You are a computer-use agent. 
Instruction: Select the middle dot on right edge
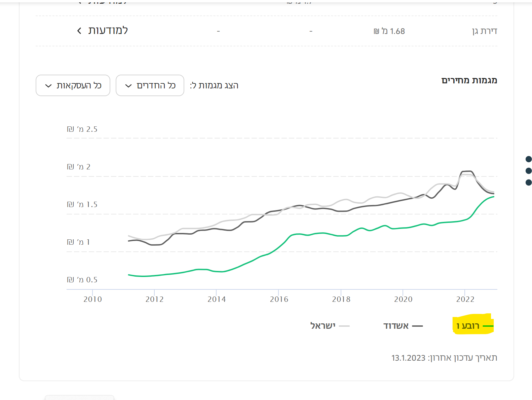[528, 171]
